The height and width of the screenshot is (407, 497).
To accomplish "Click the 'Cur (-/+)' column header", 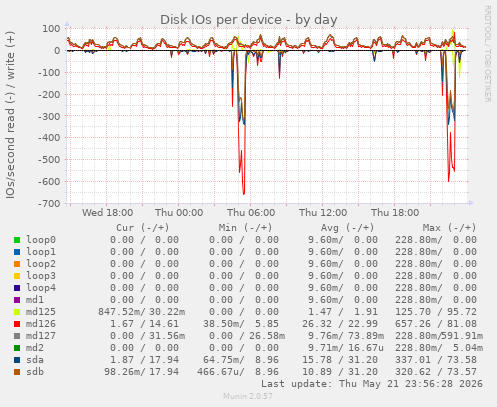I will pos(143,228).
